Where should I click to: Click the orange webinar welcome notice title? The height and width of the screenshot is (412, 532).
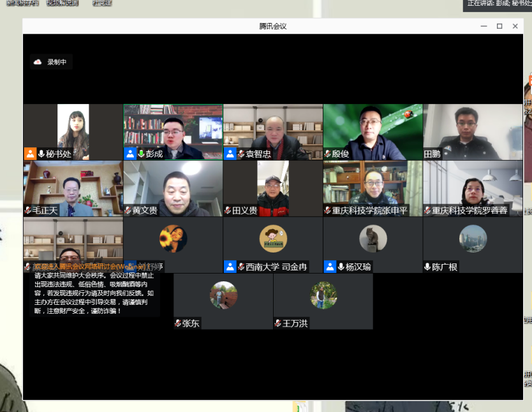pos(89,267)
